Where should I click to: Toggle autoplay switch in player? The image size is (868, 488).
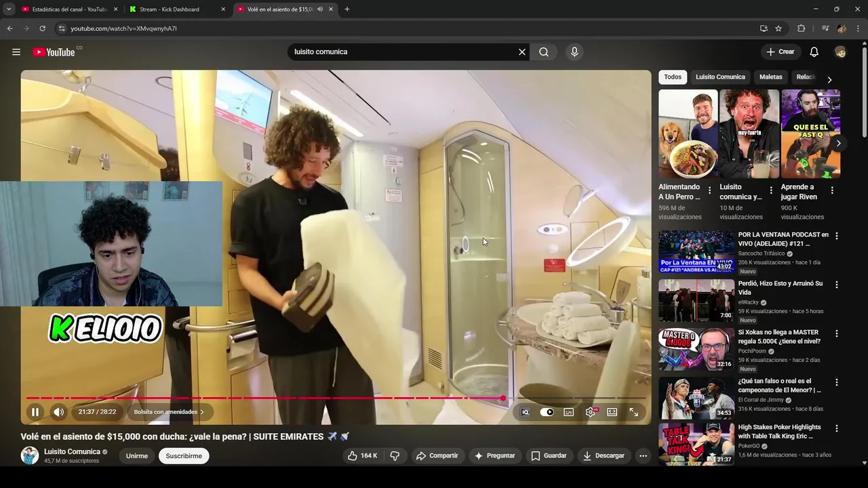click(547, 412)
